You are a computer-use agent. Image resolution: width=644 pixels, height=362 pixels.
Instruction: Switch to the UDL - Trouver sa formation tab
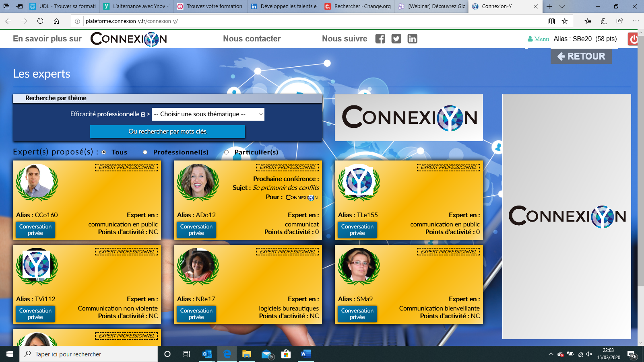[63, 6]
